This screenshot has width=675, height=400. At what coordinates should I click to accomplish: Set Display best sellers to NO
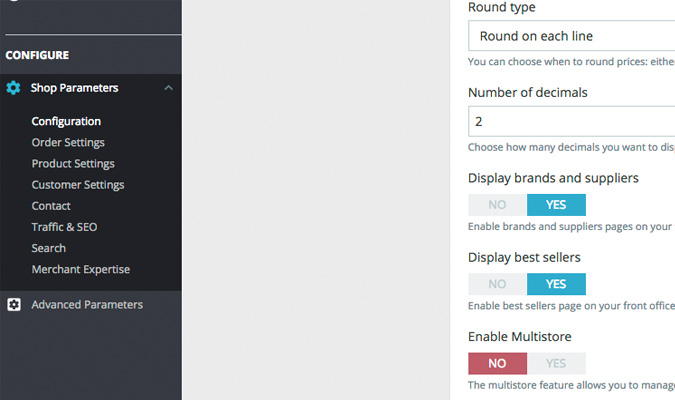[497, 284]
